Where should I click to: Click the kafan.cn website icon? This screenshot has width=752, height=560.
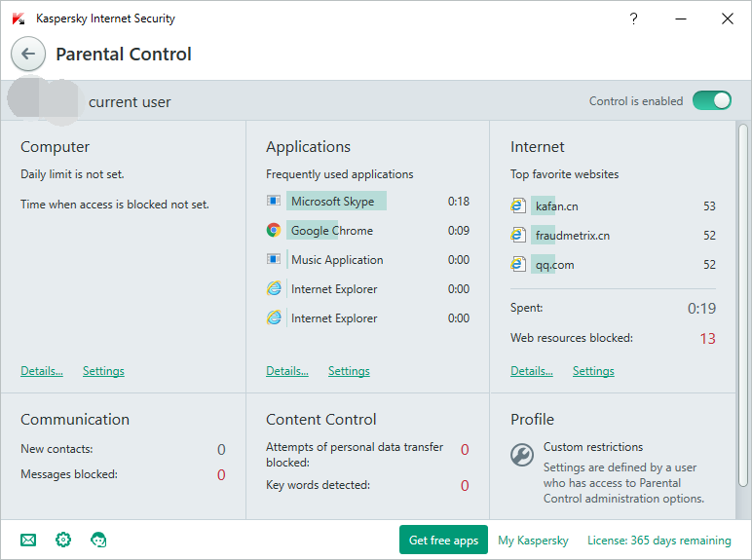518,205
